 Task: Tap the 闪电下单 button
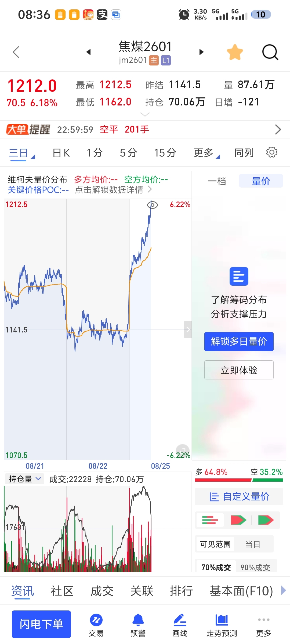(41, 624)
